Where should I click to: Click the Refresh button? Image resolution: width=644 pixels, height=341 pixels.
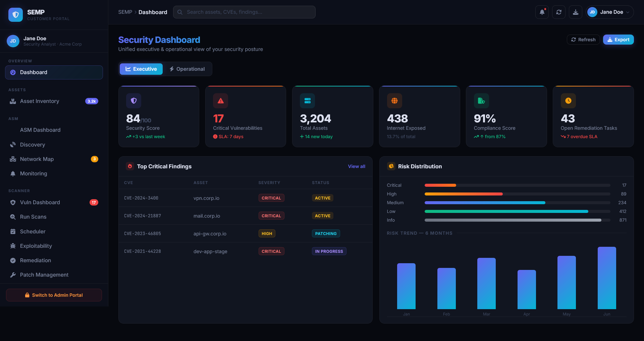pos(583,40)
